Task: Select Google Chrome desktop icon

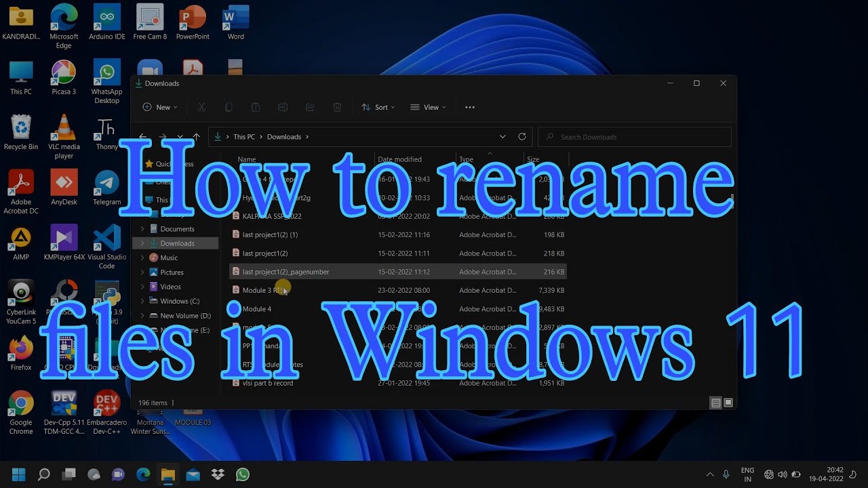Action: [x=21, y=413]
